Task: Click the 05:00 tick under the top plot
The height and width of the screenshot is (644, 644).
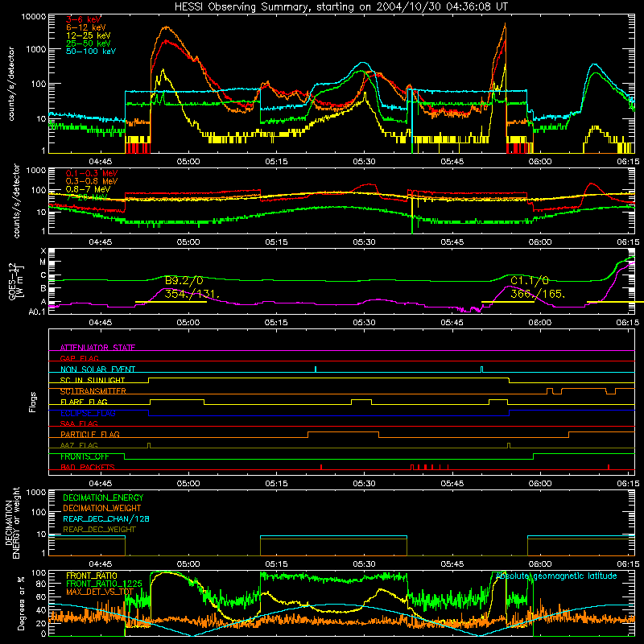Action: coord(188,162)
